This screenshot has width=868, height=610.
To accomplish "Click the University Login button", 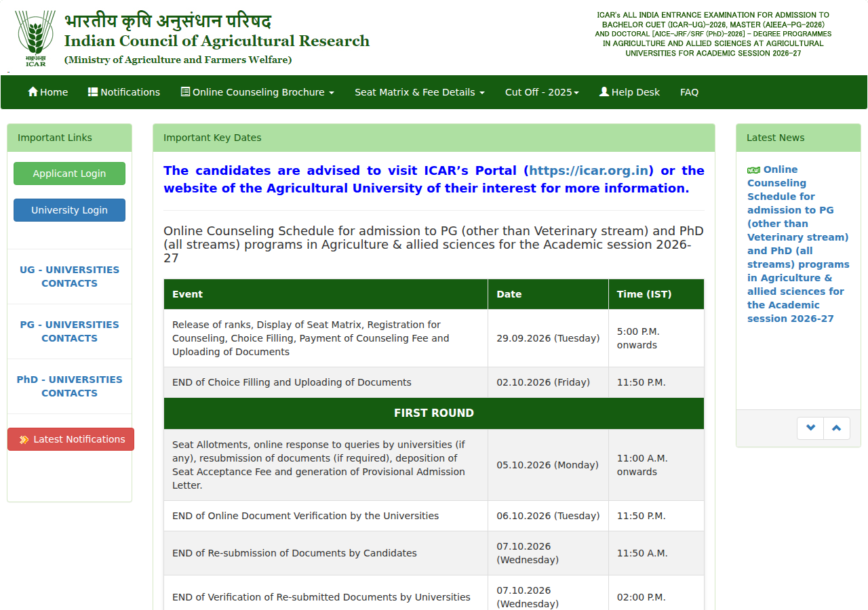I will click(x=69, y=210).
